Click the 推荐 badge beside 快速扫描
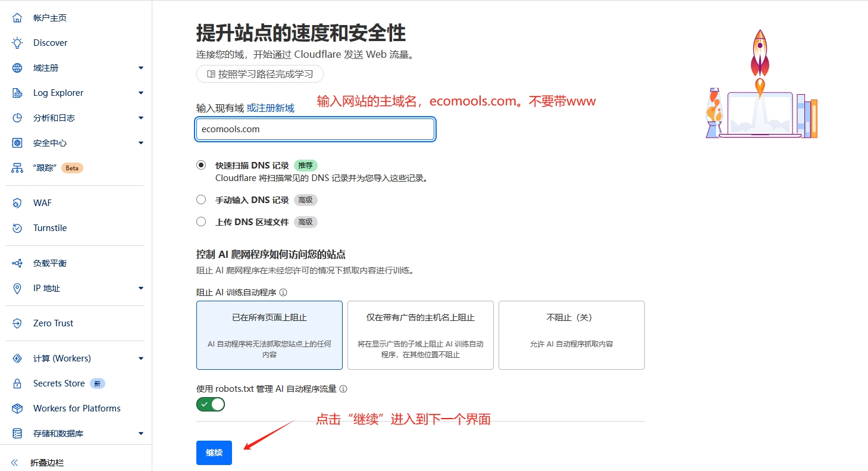This screenshot has width=868, height=471. pos(306,166)
